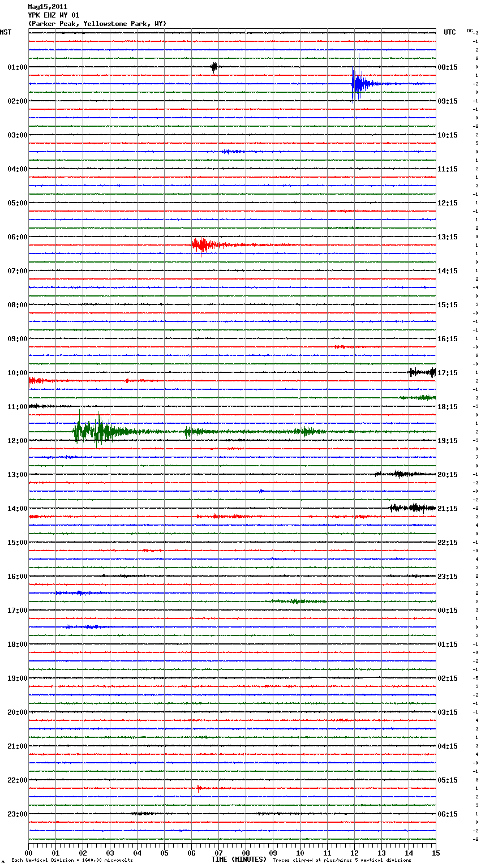Click the 19:15 UTC time label
Screen dimensions: 481x868
pyautogui.click(x=448, y=441)
